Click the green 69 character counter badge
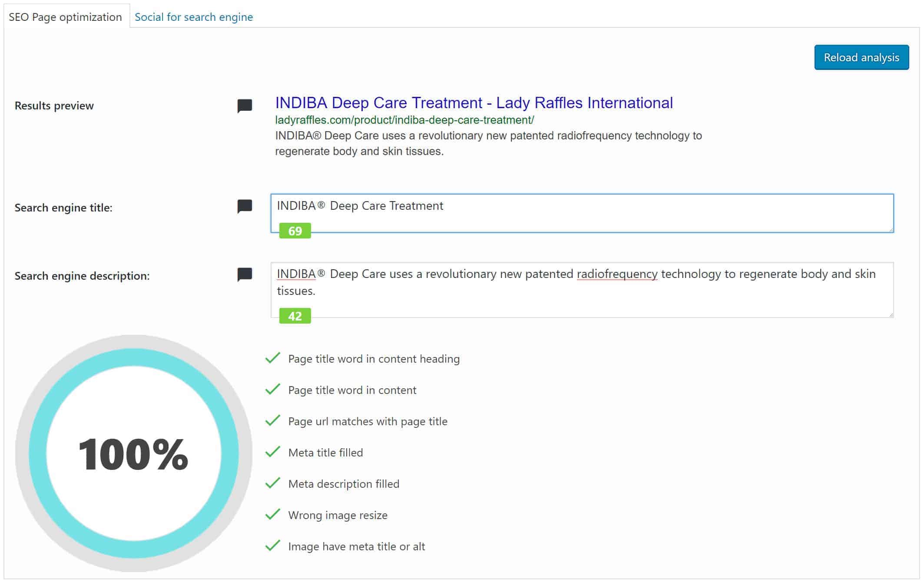 [295, 231]
